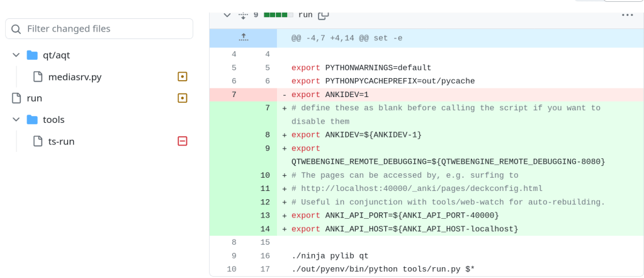The image size is (644, 278).
Task: Click the modified status icon for mediasrv.py
Action: [x=183, y=77]
